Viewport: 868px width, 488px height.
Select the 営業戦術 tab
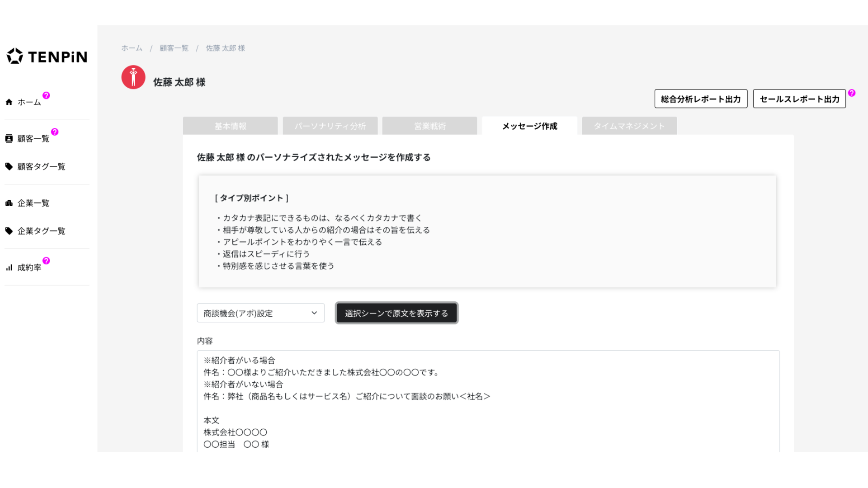pyautogui.click(x=429, y=126)
